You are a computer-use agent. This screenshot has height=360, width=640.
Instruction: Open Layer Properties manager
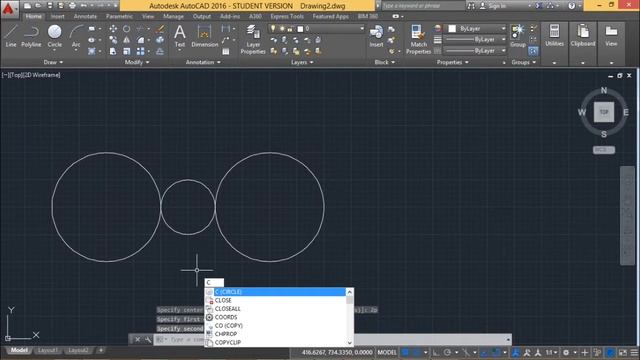click(253, 40)
